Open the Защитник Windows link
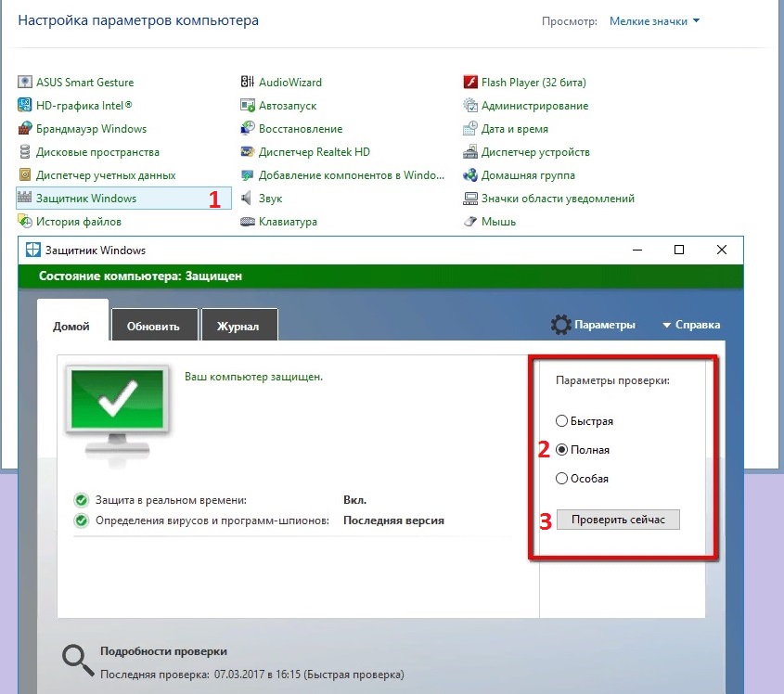Image resolution: width=784 pixels, height=694 pixels. (x=86, y=198)
